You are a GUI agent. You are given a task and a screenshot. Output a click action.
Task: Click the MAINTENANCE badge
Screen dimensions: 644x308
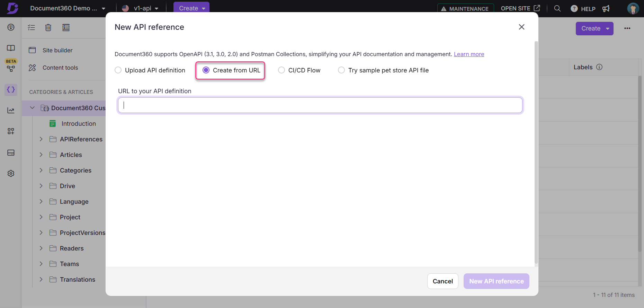pos(465,9)
